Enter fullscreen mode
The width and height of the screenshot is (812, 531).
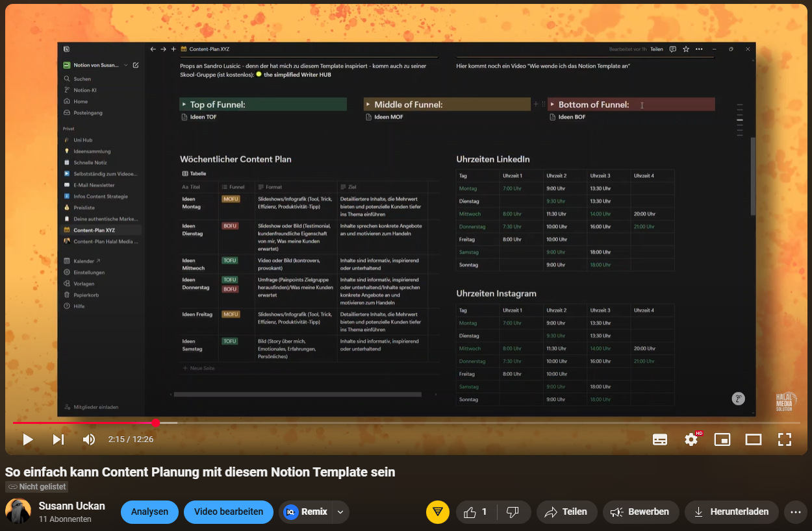pos(785,439)
